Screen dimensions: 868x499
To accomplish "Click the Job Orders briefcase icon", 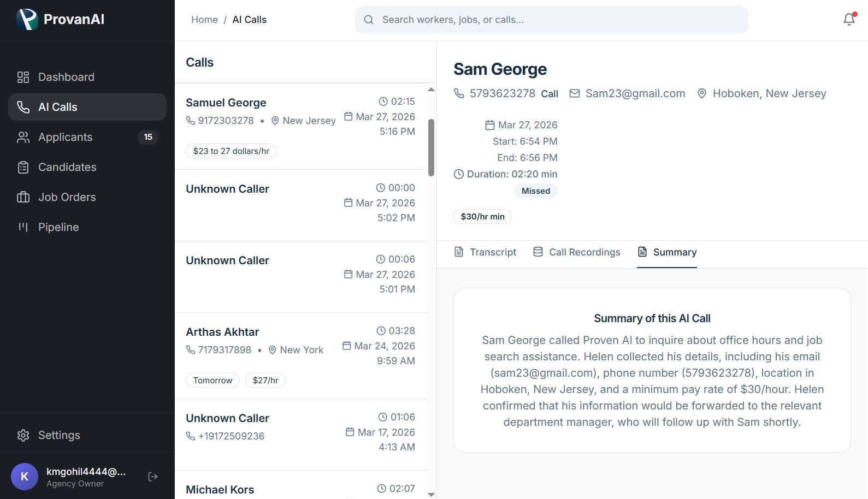I will click(23, 197).
